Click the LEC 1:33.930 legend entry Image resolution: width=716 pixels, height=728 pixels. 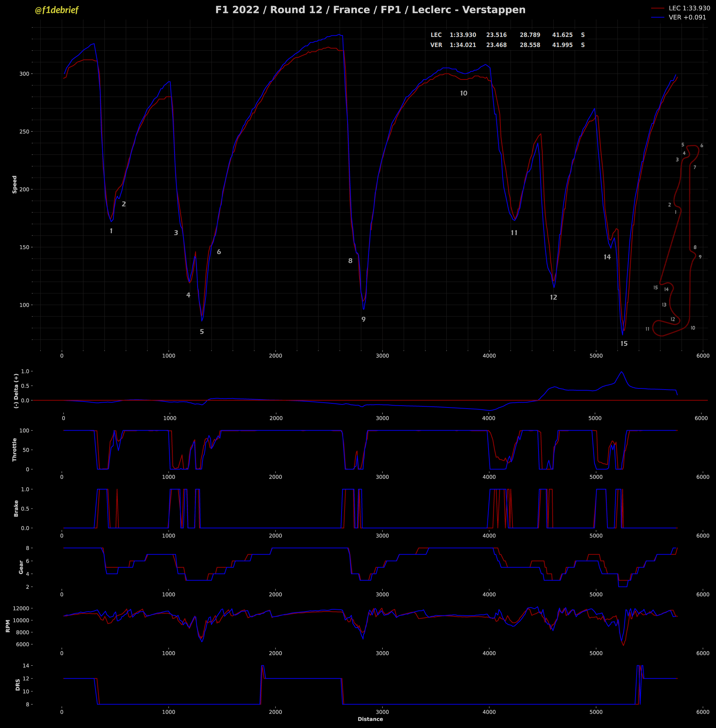tap(689, 8)
